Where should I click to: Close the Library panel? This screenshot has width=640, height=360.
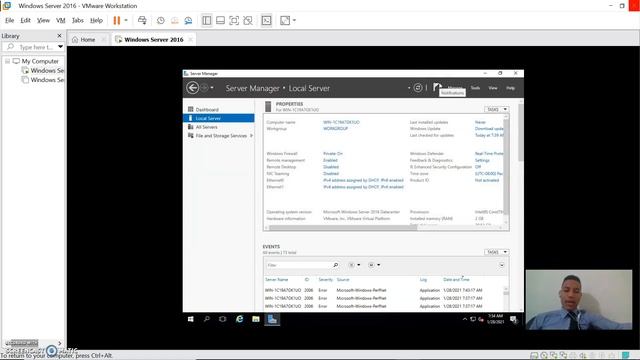59,36
